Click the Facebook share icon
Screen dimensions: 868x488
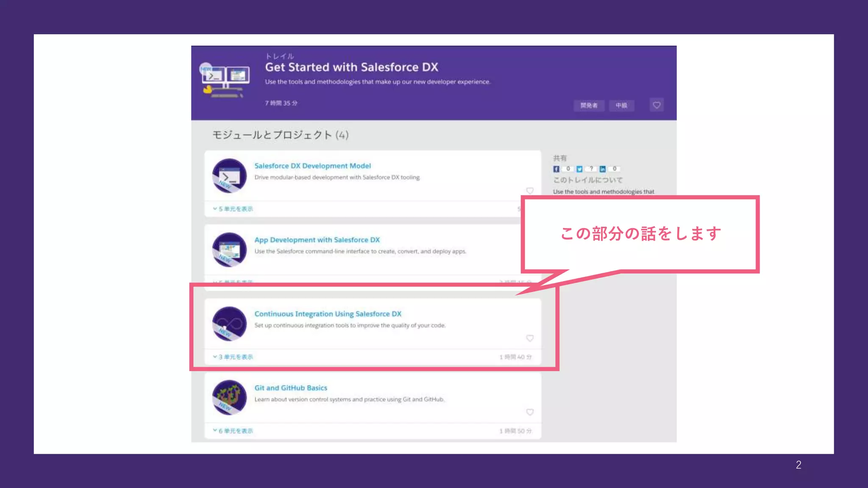click(556, 169)
